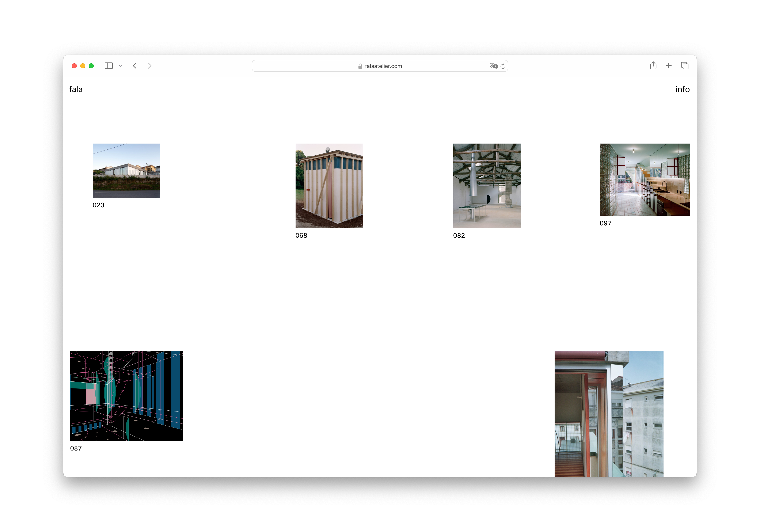Reload the page with refresh icon
Screen dimensions: 760x532
[503, 66]
